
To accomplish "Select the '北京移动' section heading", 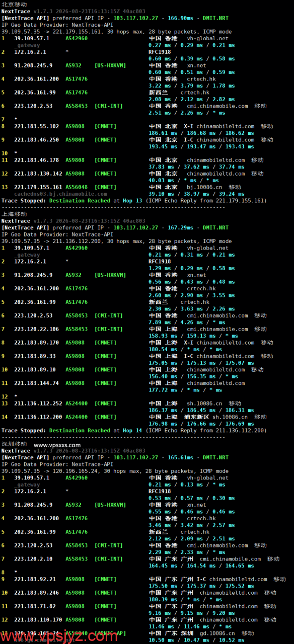I will (14, 4).
